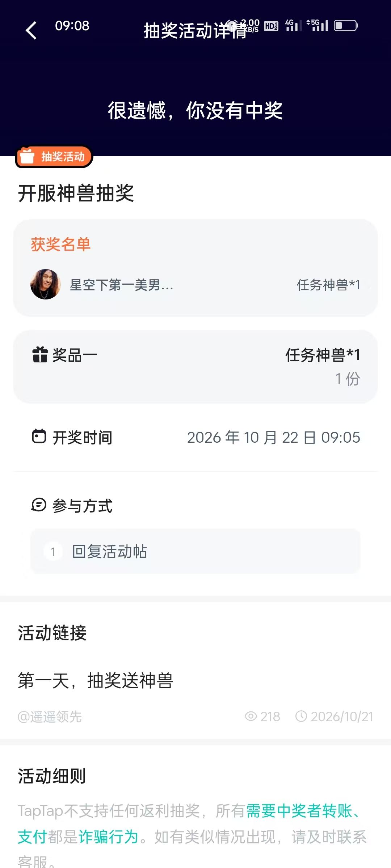Screen dimensions: 391x868
Task: Tap the gift icon beside 奖品一
Action: [x=40, y=354]
